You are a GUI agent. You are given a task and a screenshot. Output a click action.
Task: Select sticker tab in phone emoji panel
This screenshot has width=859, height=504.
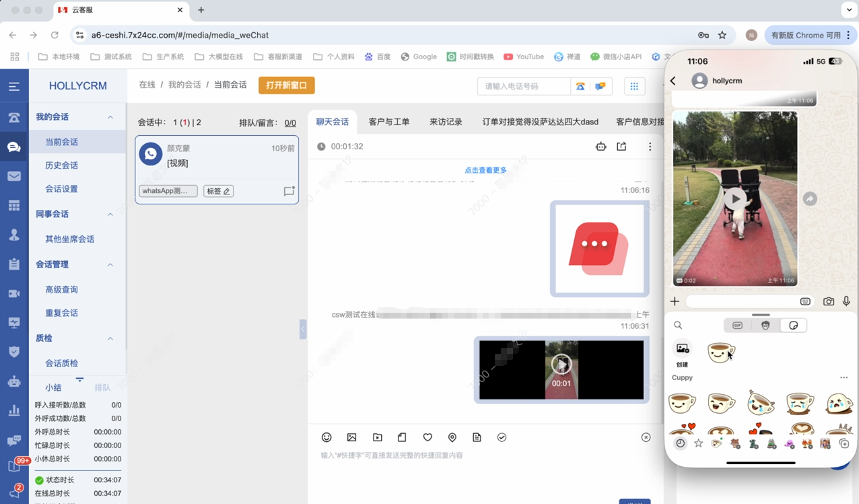tap(793, 325)
